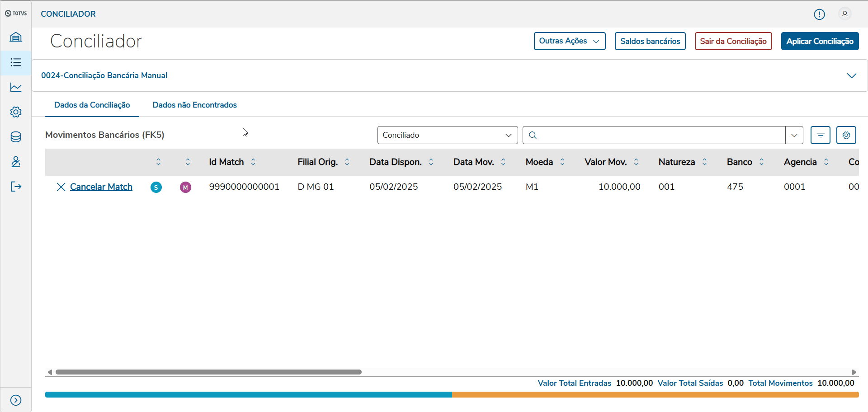
Task: Open the home building sidebar icon
Action: [x=16, y=37]
